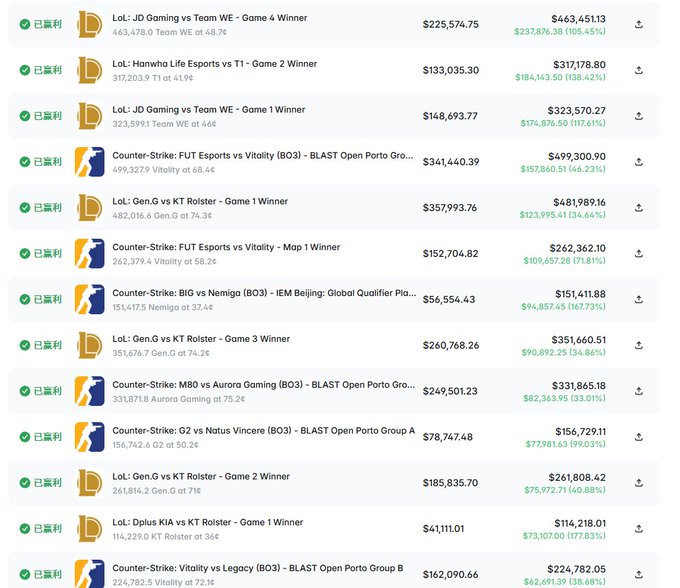This screenshot has width=680, height=588.
Task: Click 已赢利 status on Hanwha Life vs T1 row
Action: [x=41, y=70]
